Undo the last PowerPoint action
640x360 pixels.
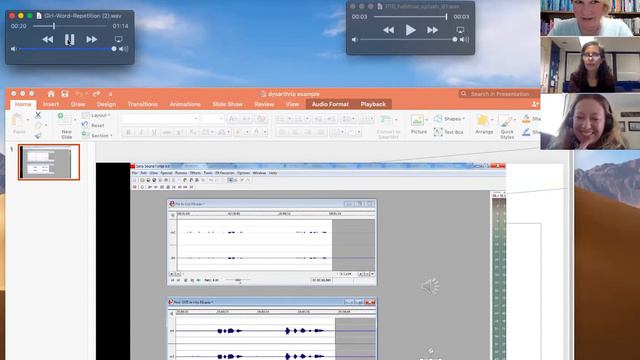coord(79,94)
